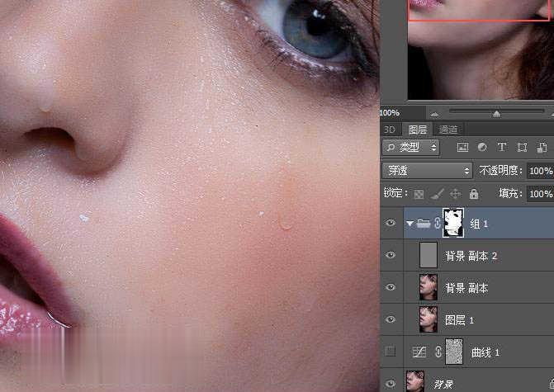Select the 背景 layer thumbnail

coord(415,381)
